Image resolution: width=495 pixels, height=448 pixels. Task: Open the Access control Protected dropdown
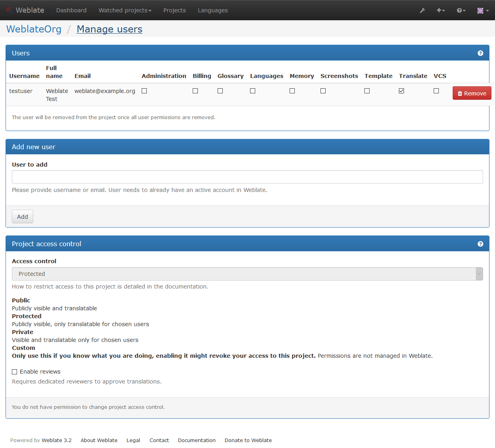tap(247, 274)
